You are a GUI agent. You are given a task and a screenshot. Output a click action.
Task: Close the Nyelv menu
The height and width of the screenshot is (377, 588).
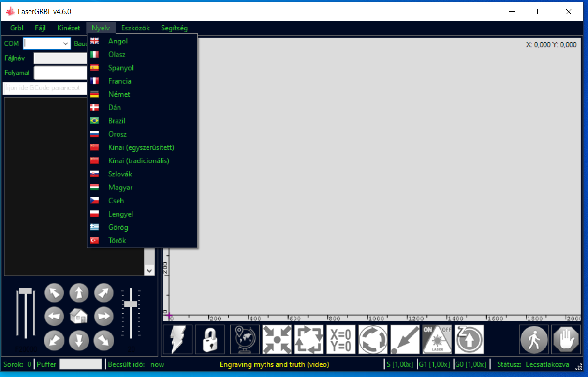pyautogui.click(x=101, y=28)
